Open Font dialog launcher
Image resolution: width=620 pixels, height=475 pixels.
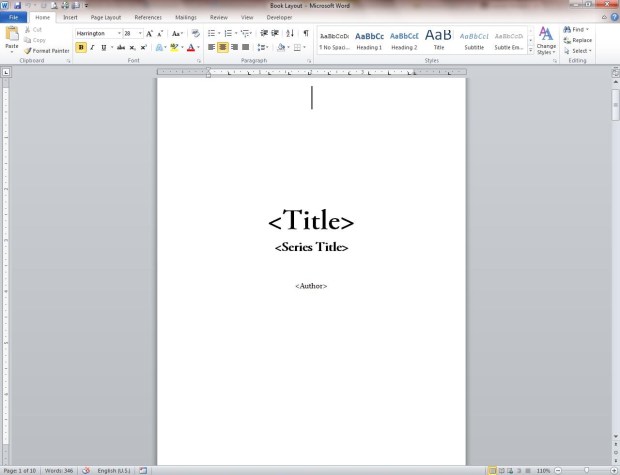point(198,61)
